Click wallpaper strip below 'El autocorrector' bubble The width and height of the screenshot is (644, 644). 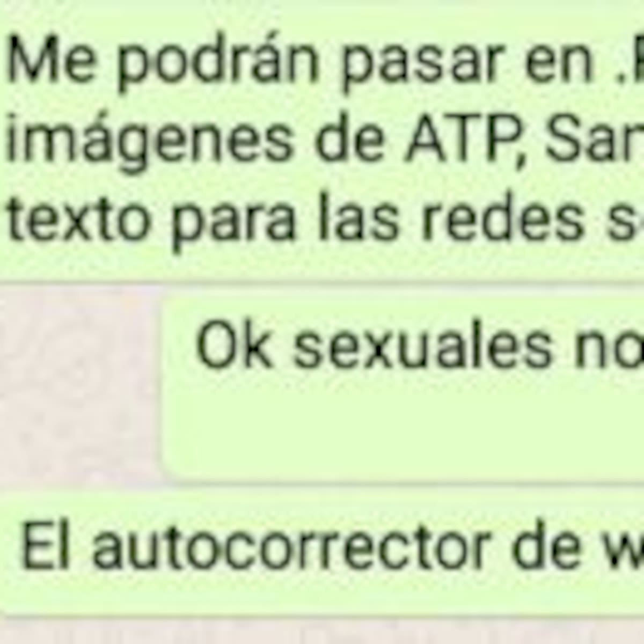[322, 629]
